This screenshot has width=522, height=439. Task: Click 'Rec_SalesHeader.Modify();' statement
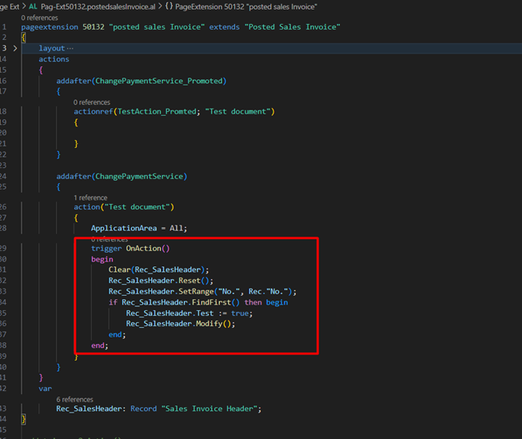[180, 324]
